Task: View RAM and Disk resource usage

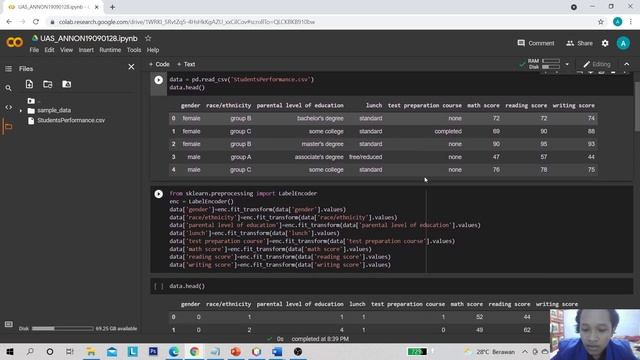Action: coord(544,64)
